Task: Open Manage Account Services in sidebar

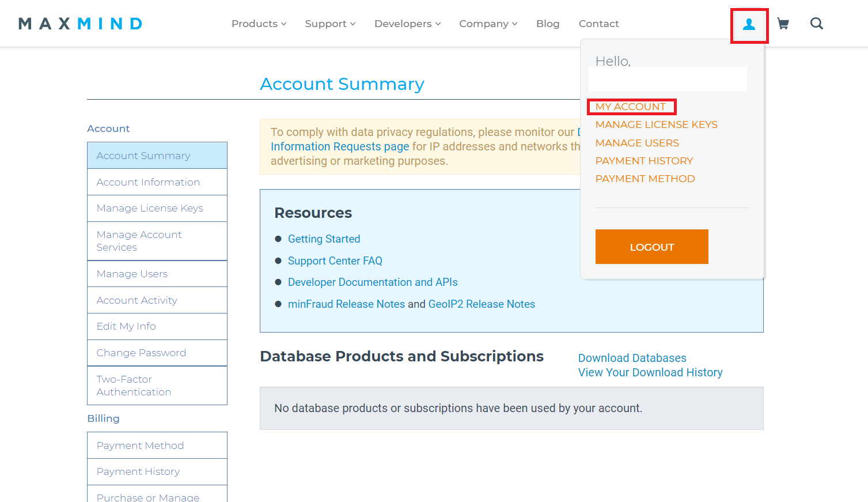Action: (x=157, y=241)
